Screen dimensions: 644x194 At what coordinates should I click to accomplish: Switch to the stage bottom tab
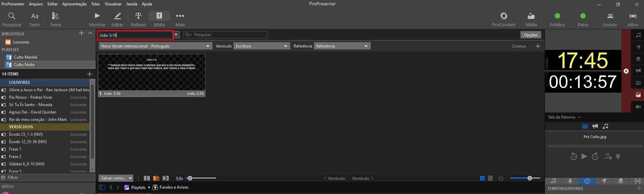pyautogui.click(x=570, y=181)
